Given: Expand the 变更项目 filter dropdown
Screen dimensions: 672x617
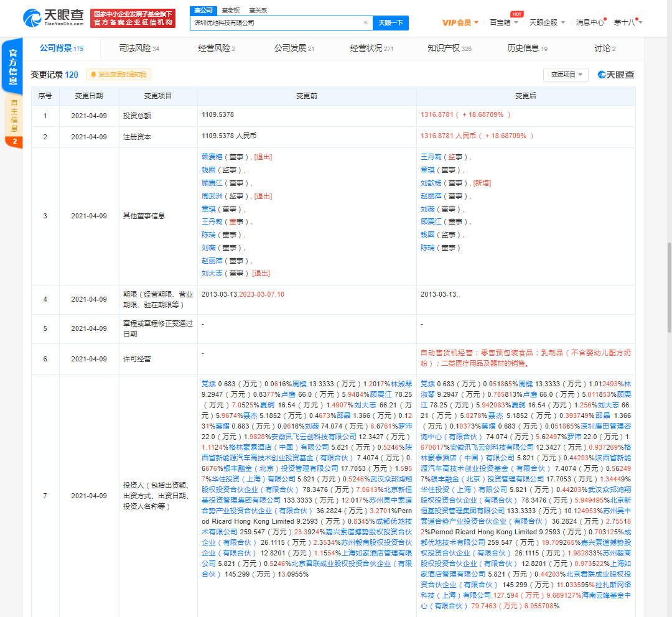Looking at the screenshot, I should click(563, 74).
